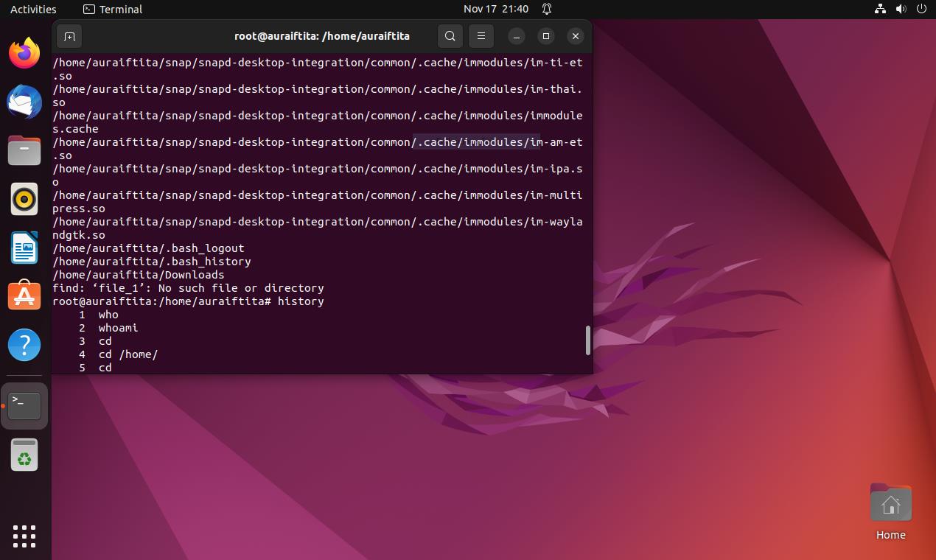Click history entry 'whoami'
The image size is (936, 560).
(119, 328)
